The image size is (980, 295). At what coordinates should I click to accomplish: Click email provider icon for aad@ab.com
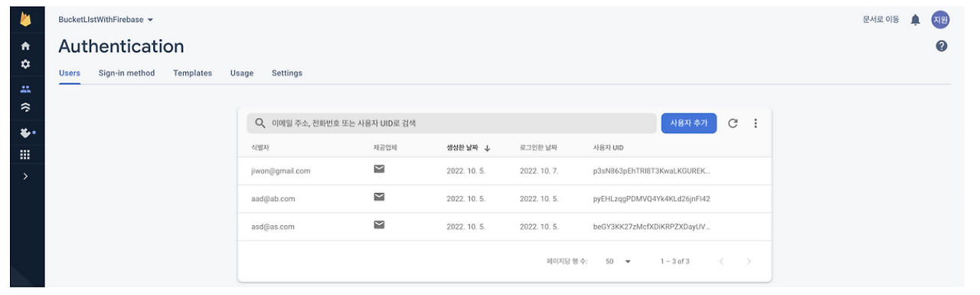click(379, 198)
